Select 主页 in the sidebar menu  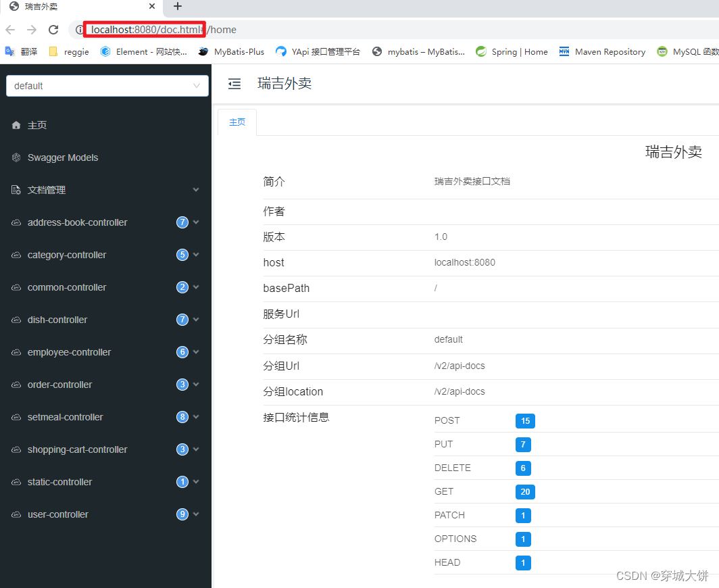[x=105, y=125]
